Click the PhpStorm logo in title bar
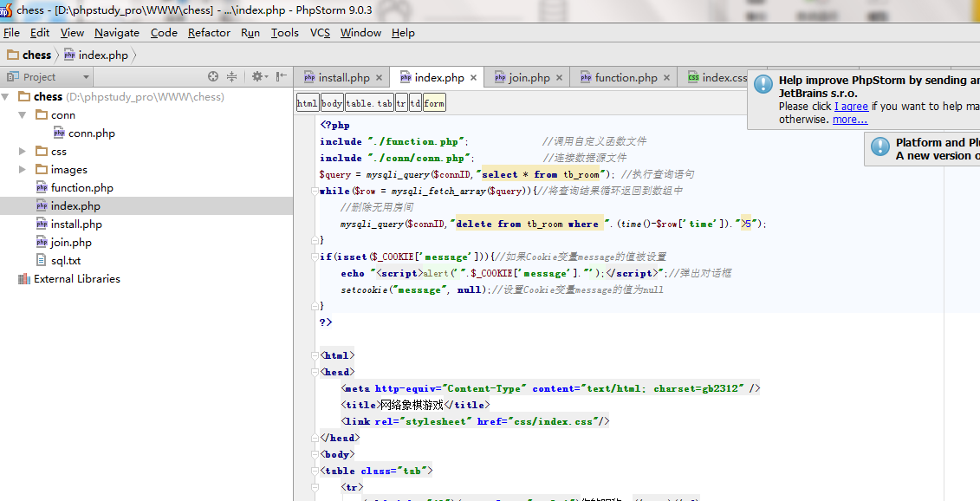The width and height of the screenshot is (980, 501). 6,10
